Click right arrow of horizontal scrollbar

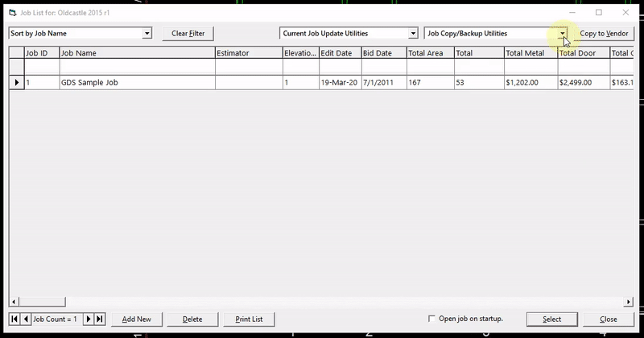[629, 302]
